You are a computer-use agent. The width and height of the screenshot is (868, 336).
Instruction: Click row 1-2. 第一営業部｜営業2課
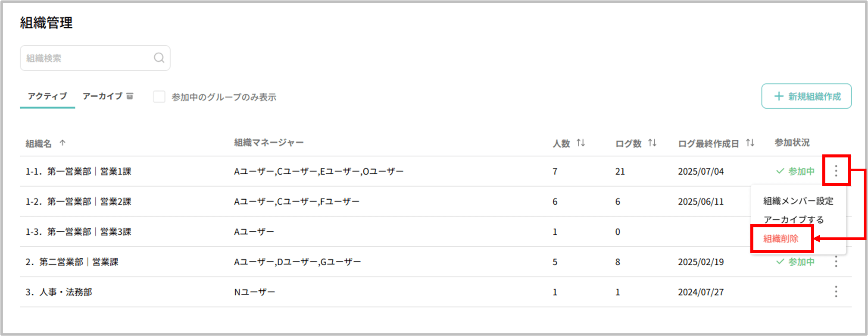pyautogui.click(x=78, y=201)
